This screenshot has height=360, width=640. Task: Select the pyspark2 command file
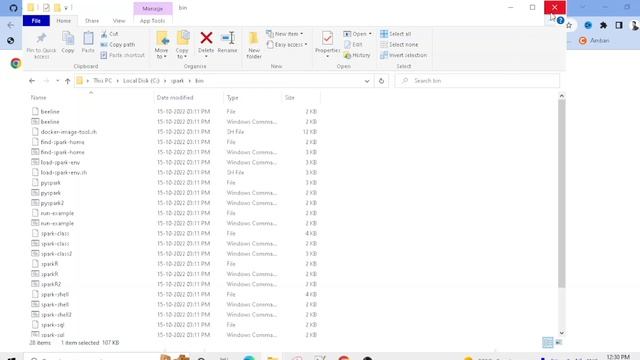click(x=52, y=203)
